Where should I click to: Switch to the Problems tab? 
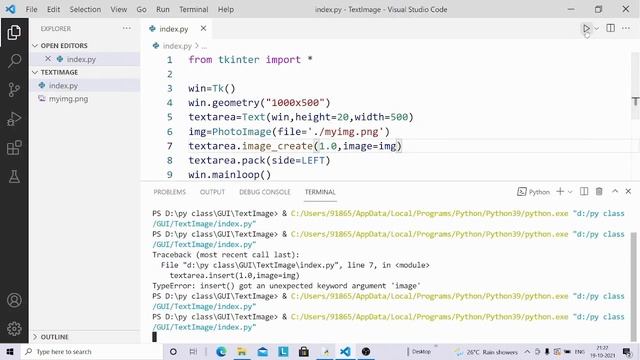[x=169, y=192]
